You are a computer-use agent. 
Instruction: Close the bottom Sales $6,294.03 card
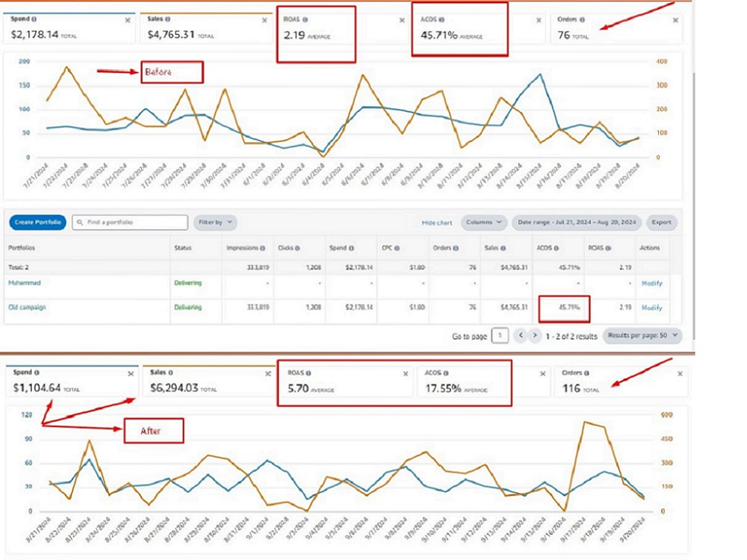[x=267, y=374]
